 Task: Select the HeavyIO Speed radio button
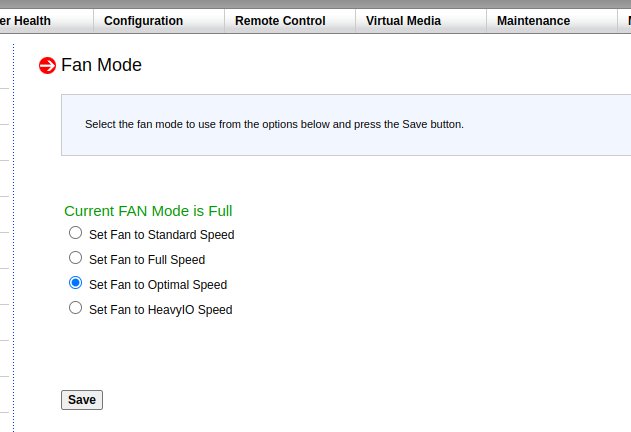(x=75, y=308)
